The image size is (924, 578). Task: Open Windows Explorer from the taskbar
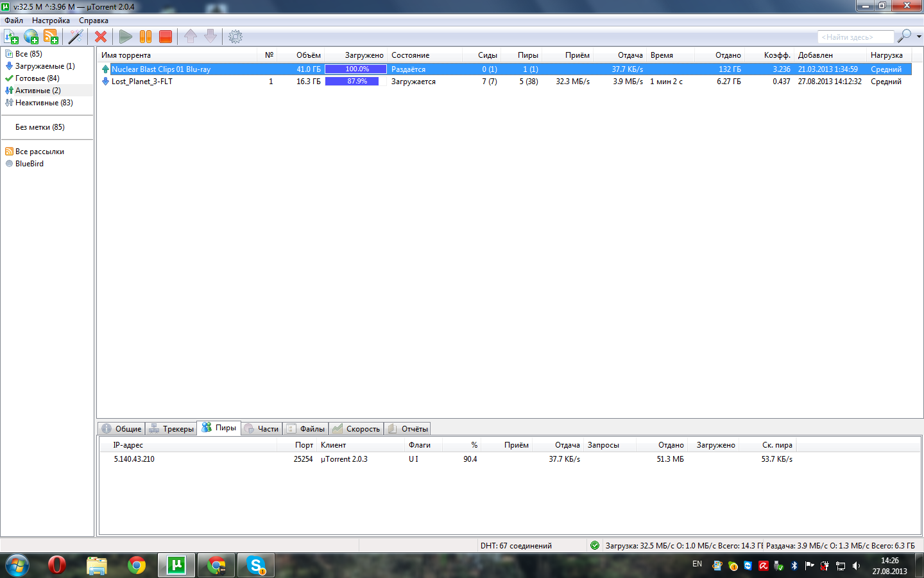point(97,565)
